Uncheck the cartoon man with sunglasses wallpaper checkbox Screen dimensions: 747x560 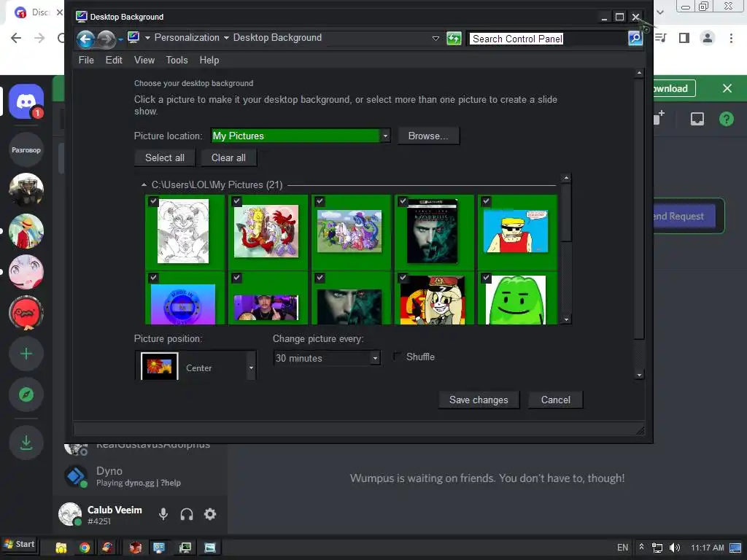click(x=486, y=201)
